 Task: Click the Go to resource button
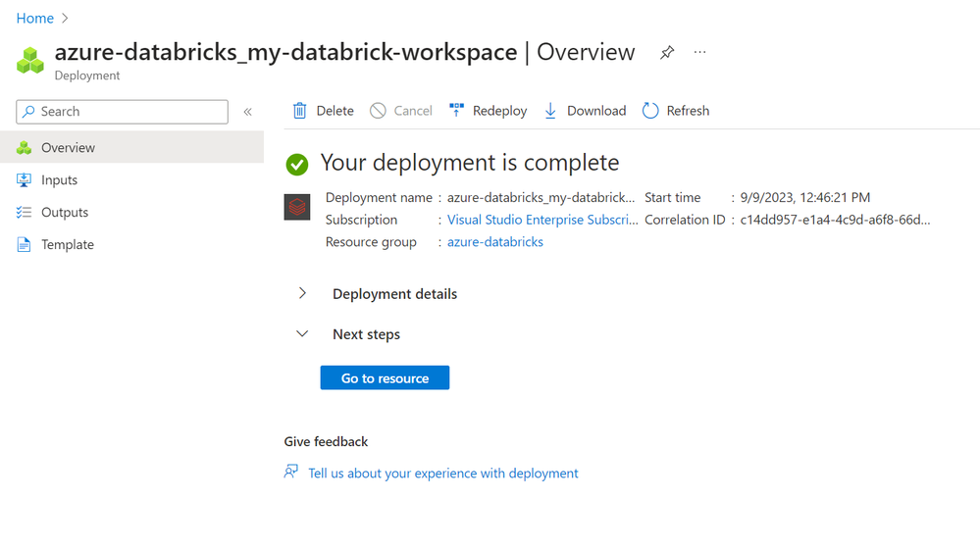[385, 377]
